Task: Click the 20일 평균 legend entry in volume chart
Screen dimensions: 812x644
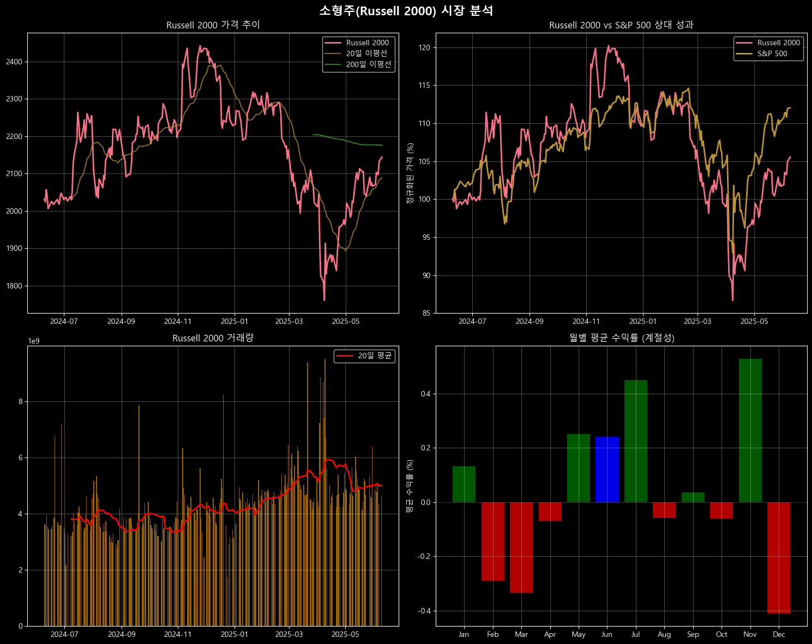Action: (375, 356)
